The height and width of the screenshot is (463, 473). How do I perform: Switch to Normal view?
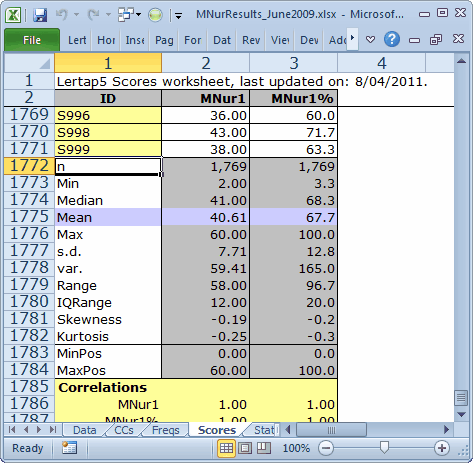pos(226,448)
